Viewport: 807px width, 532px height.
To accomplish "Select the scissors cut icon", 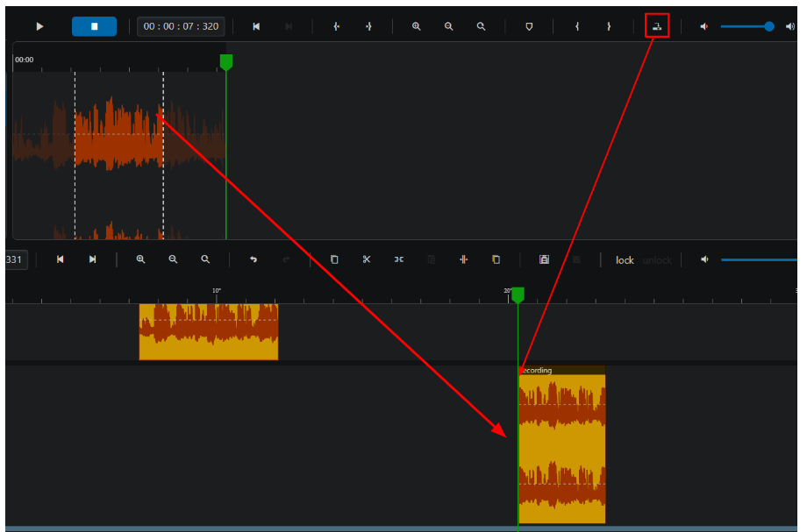I will (x=367, y=259).
